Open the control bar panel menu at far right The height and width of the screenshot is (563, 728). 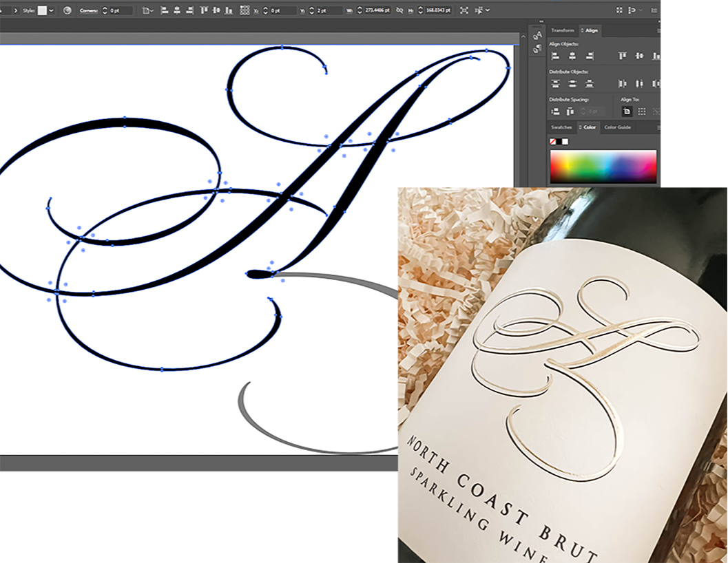point(654,10)
